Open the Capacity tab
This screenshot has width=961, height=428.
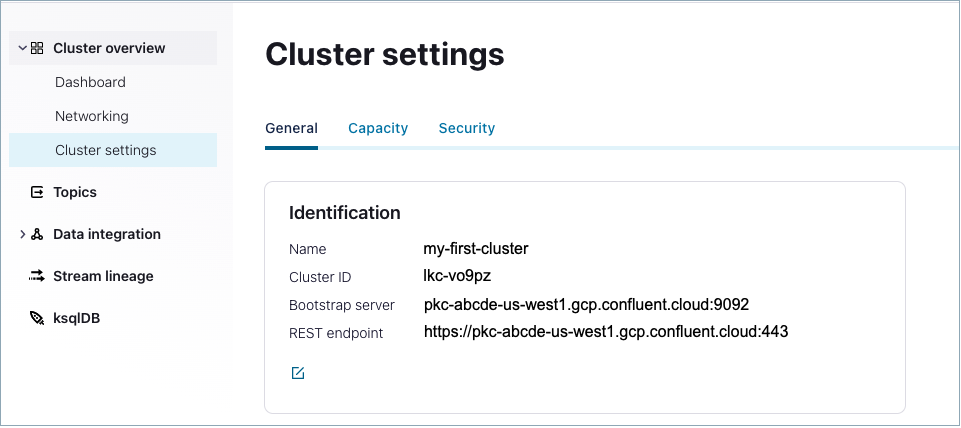(378, 128)
